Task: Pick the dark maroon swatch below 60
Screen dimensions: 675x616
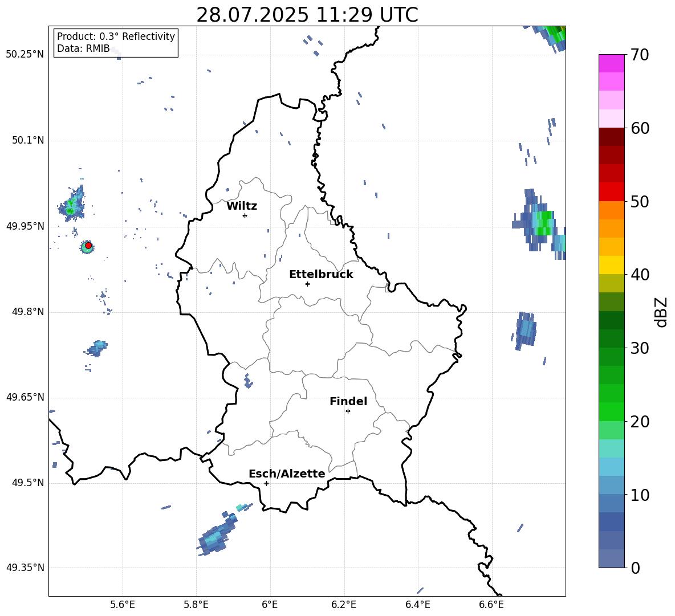Action: pyautogui.click(x=611, y=137)
